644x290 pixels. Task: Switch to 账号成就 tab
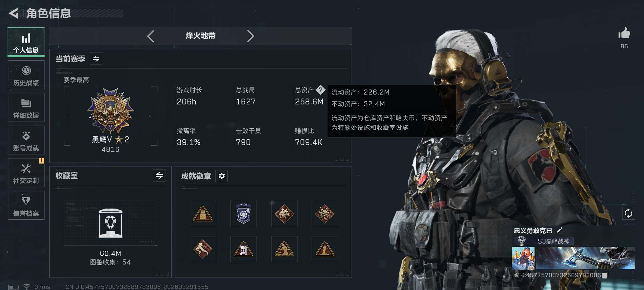(26, 140)
